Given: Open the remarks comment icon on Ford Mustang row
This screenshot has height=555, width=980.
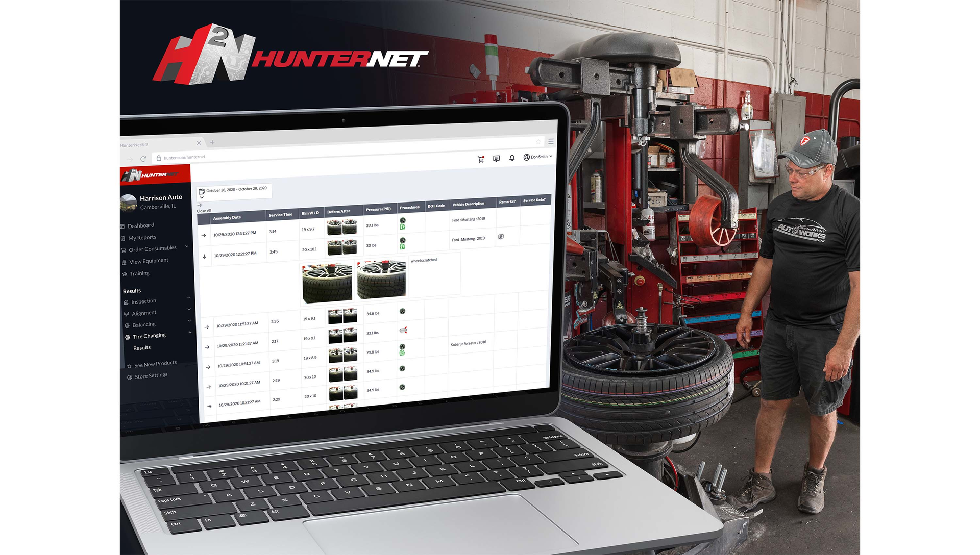Looking at the screenshot, I should coord(501,237).
